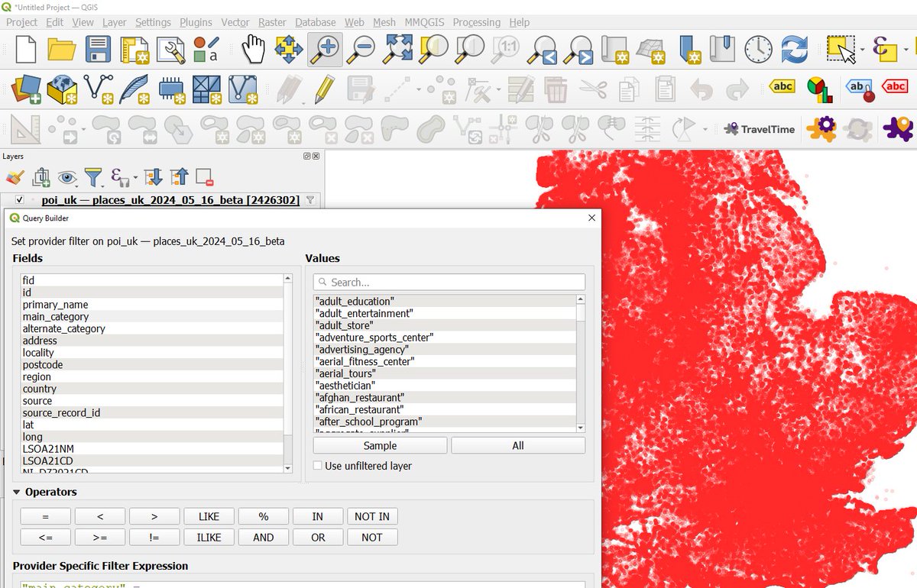The width and height of the screenshot is (917, 588).
Task: Toggle visibility checkbox of poi_uk layer
Action: pyautogui.click(x=20, y=200)
